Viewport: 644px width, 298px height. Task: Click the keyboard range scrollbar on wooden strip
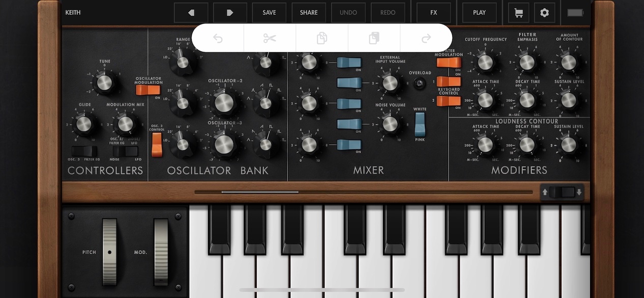tap(364, 192)
